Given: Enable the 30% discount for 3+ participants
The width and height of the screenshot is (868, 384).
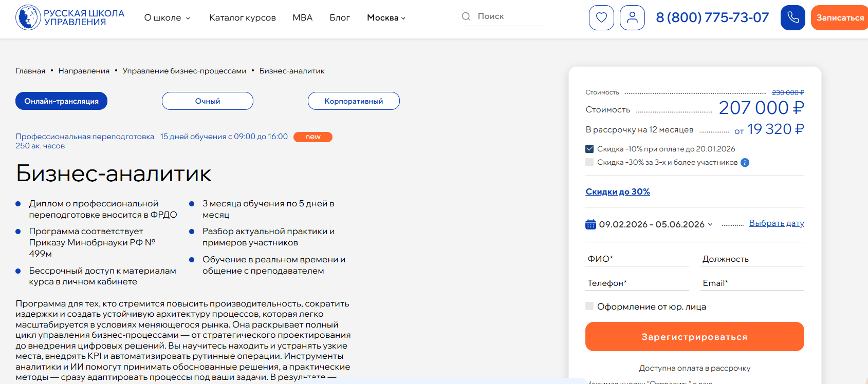Looking at the screenshot, I should tap(589, 162).
